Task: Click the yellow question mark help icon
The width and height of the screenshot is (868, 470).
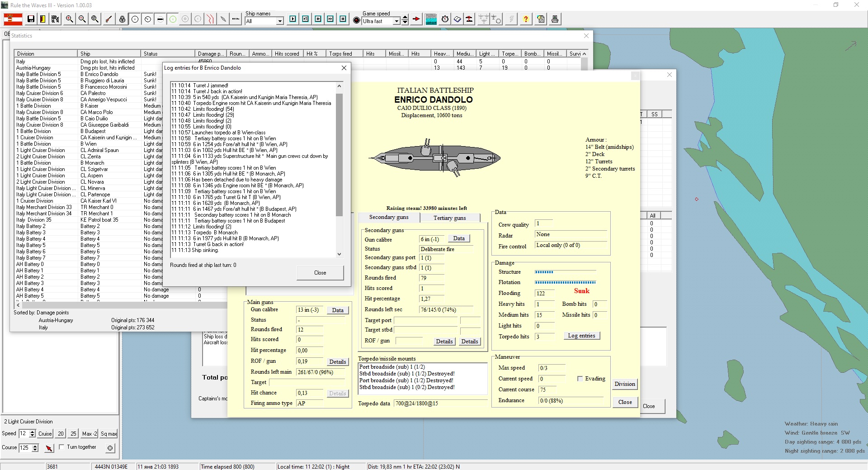Action: 525,19
